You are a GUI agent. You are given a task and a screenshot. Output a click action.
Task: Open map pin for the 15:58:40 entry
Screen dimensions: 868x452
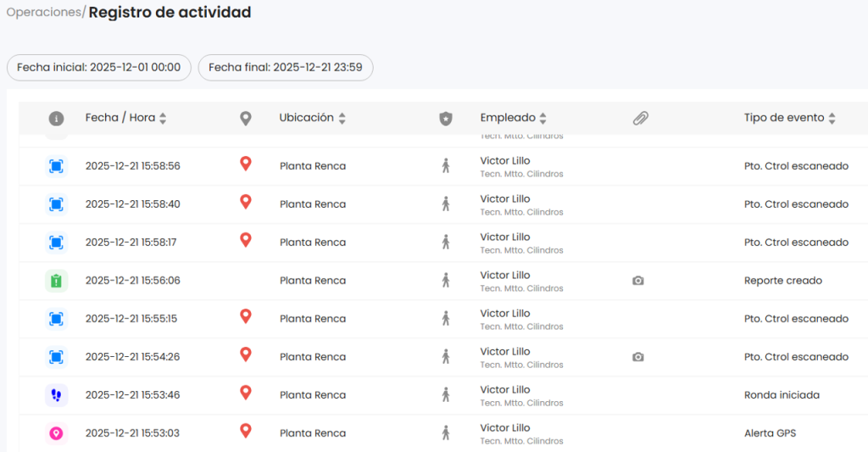pyautogui.click(x=246, y=203)
